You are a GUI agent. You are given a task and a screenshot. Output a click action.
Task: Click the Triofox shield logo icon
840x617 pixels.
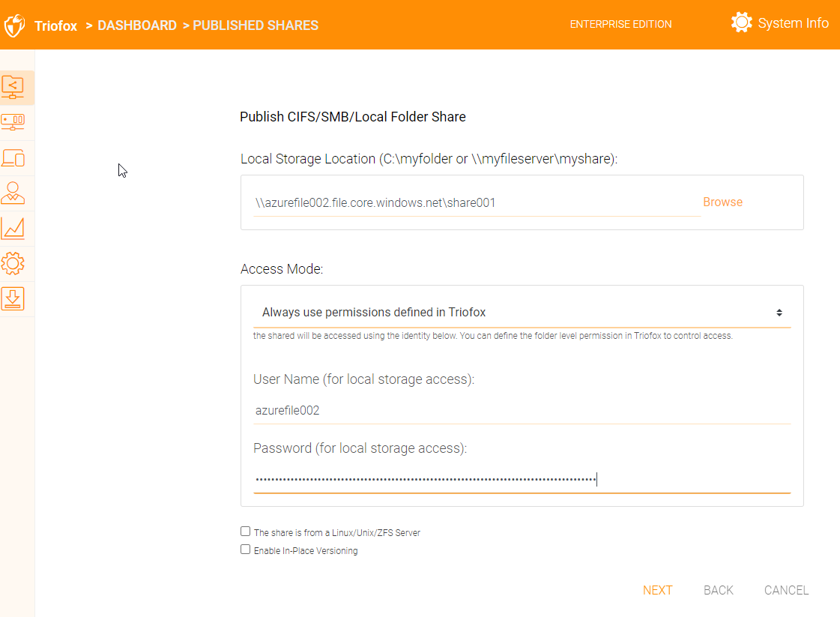coord(14,25)
